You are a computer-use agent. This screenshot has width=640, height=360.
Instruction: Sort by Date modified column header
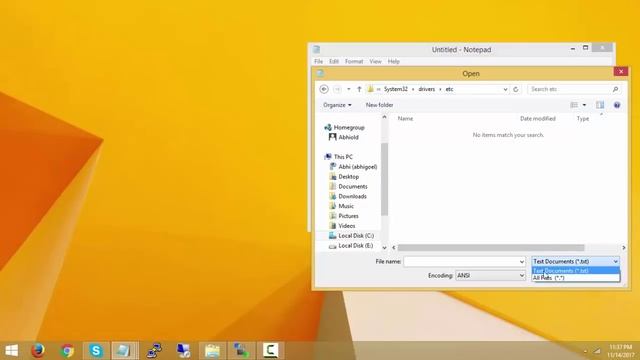[538, 118]
